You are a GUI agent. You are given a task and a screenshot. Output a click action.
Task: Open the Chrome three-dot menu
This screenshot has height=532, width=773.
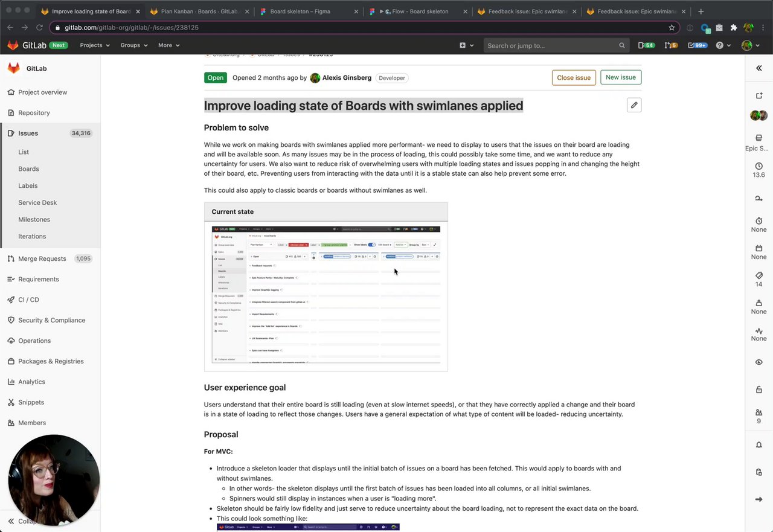tap(763, 27)
